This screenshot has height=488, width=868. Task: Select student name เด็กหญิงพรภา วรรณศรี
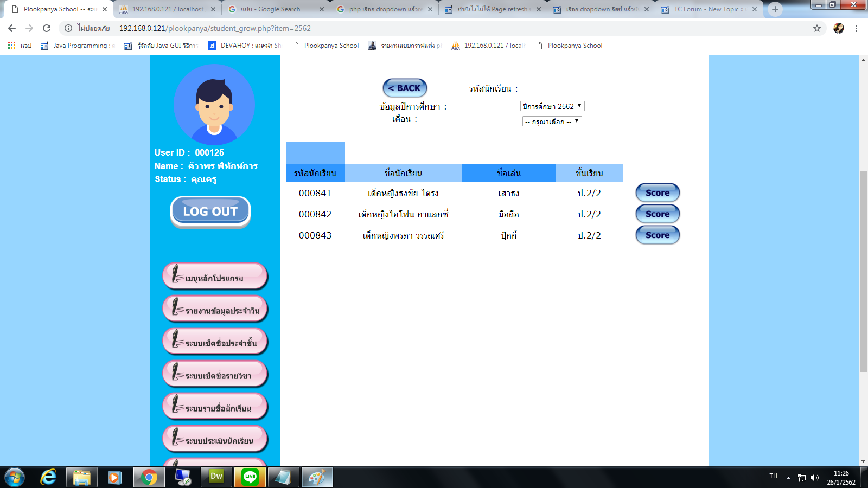coord(403,235)
